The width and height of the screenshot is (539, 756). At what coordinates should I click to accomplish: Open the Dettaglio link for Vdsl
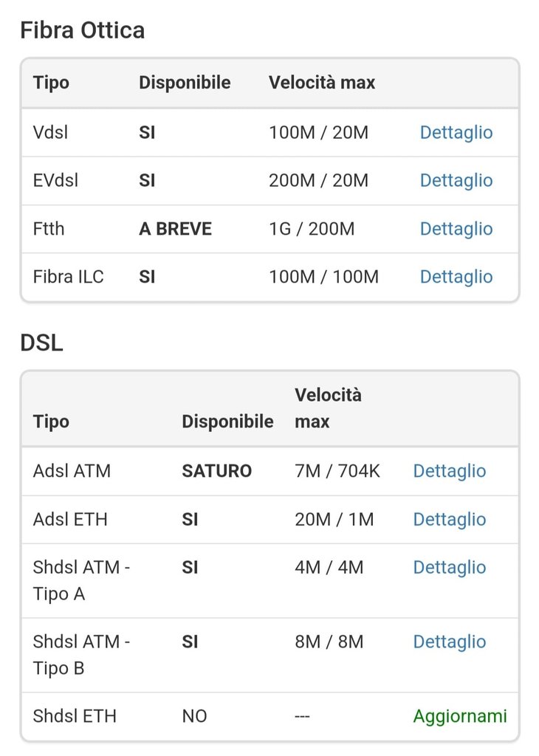[456, 133]
